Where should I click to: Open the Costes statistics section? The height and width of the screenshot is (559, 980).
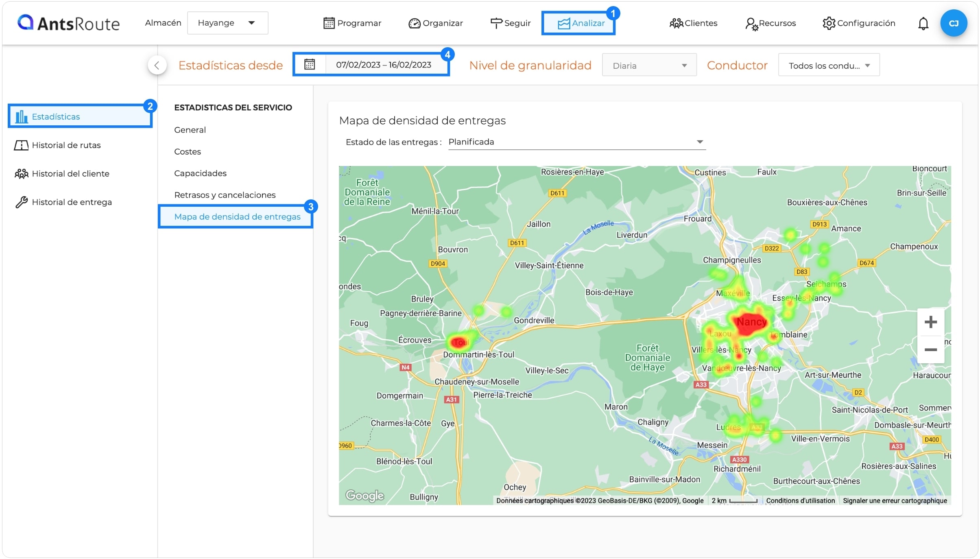(188, 151)
